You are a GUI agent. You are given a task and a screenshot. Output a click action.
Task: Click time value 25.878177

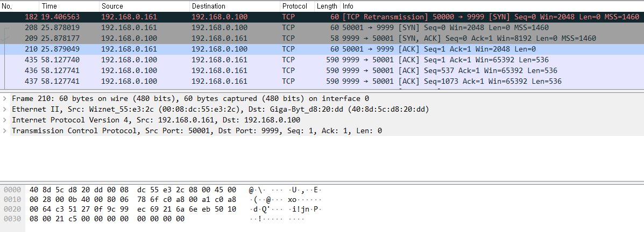[x=61, y=38]
